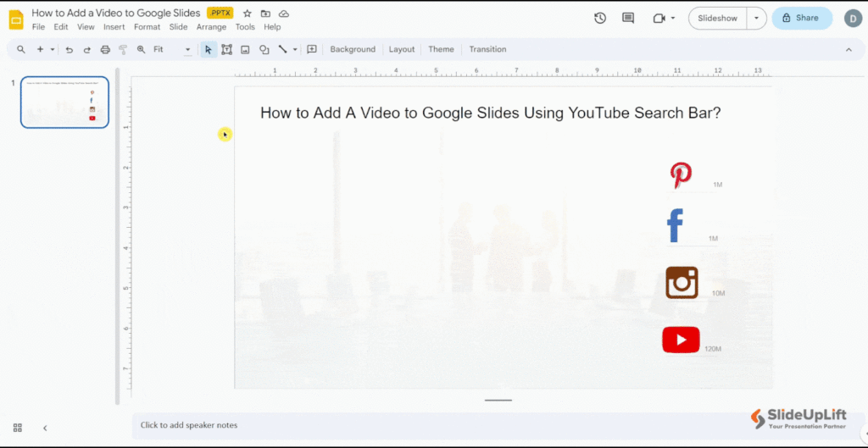
Task: Click the Share button
Action: pyautogui.click(x=802, y=19)
